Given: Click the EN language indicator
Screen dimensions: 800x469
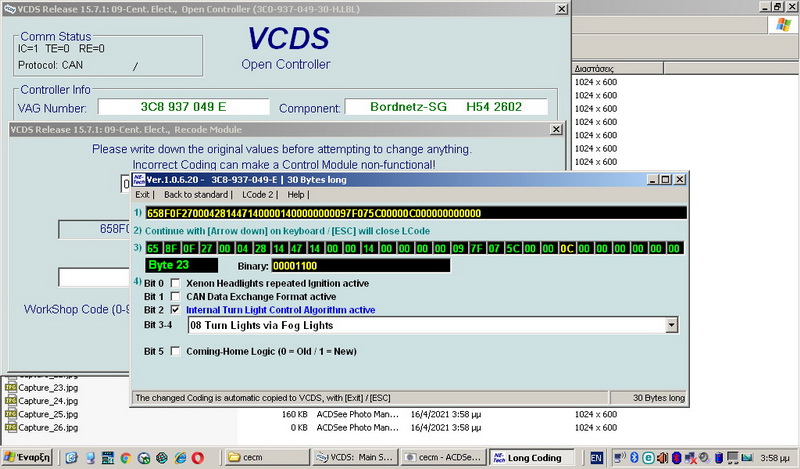Looking at the screenshot, I should pyautogui.click(x=596, y=458).
